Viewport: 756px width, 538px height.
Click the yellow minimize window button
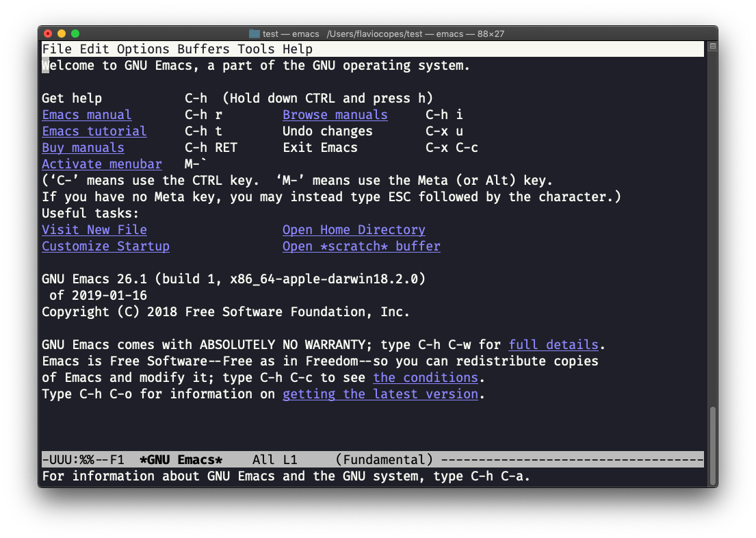[61, 34]
